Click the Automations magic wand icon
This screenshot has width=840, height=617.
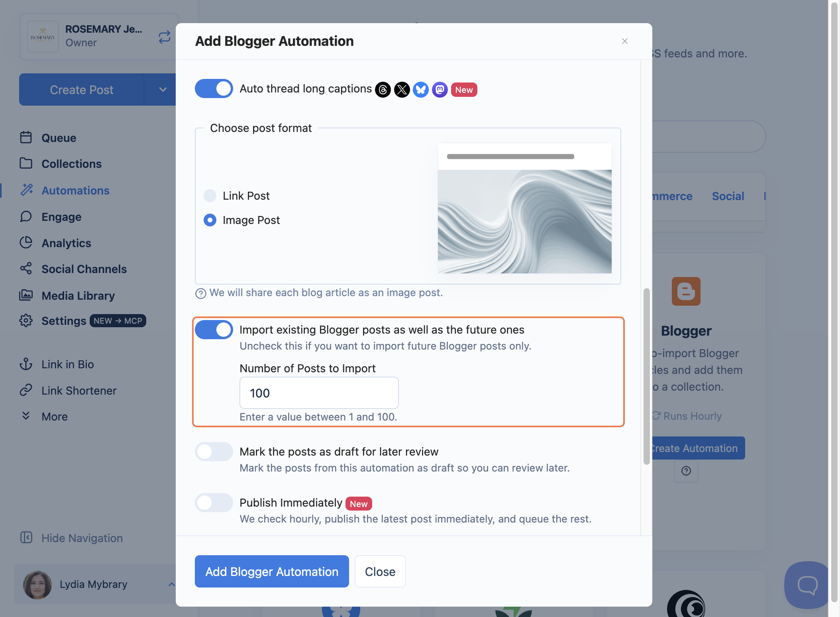pos(26,190)
